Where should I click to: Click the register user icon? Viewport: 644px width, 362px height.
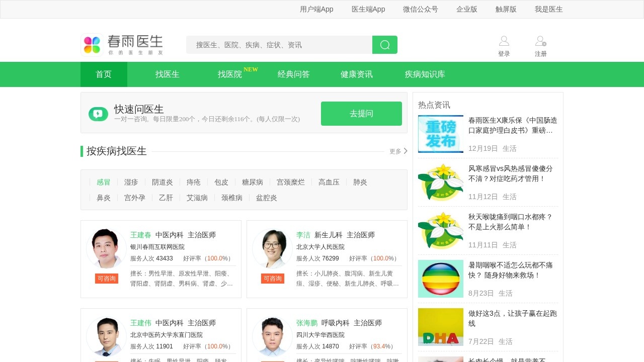pos(540,41)
